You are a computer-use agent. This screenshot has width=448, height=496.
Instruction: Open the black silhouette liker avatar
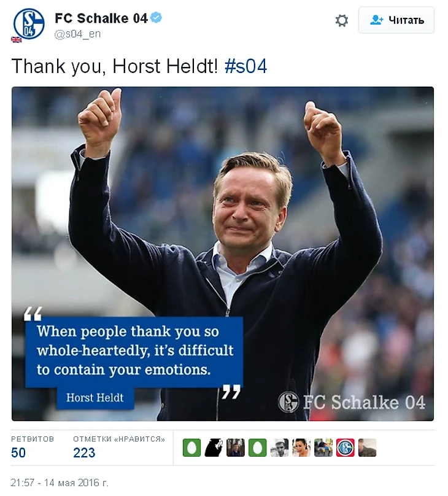pyautogui.click(x=214, y=448)
